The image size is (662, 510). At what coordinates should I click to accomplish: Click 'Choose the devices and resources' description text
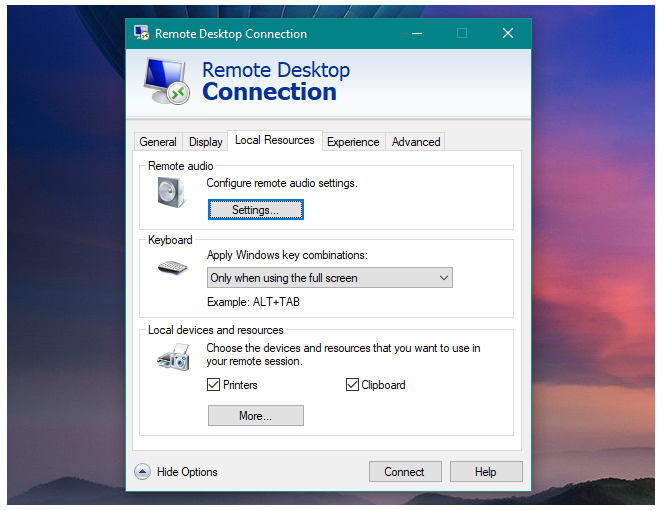point(343,355)
